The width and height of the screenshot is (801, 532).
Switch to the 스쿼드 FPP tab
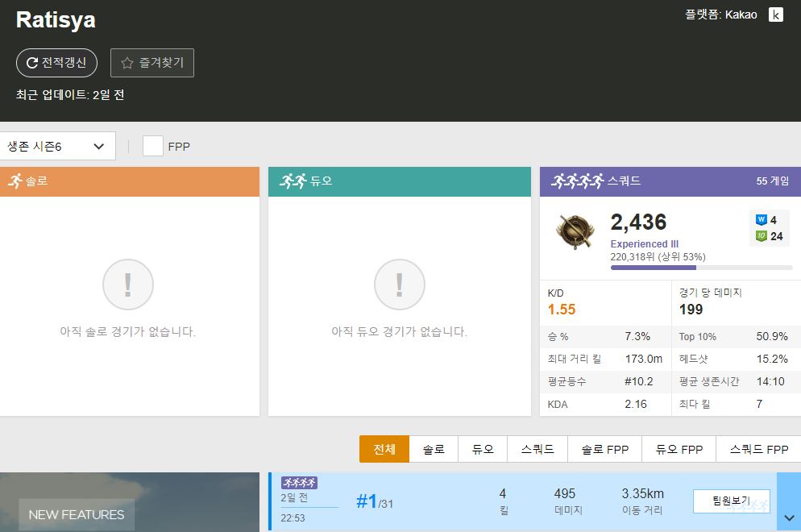pos(758,449)
